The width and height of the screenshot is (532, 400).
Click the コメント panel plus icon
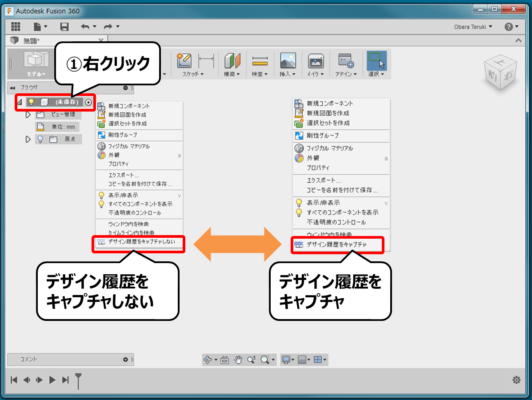pos(125,359)
